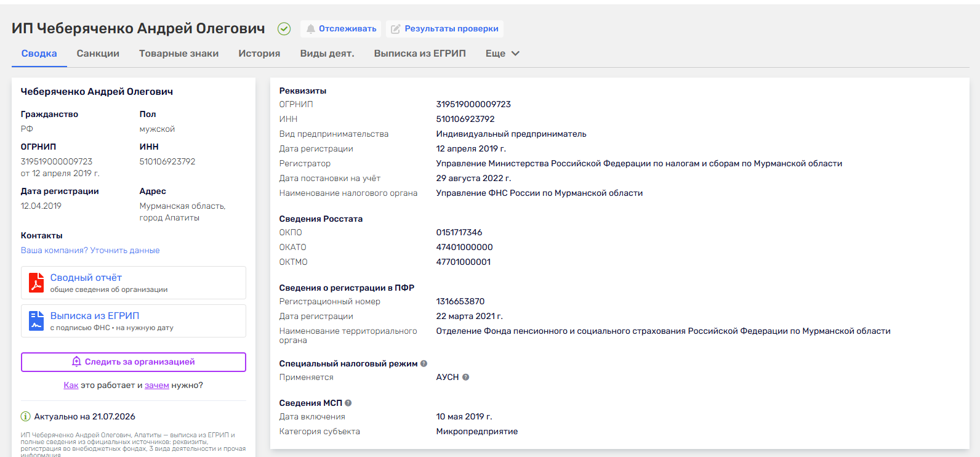Select the Виды деят. tab
This screenshot has width=980, height=457.
point(327,54)
